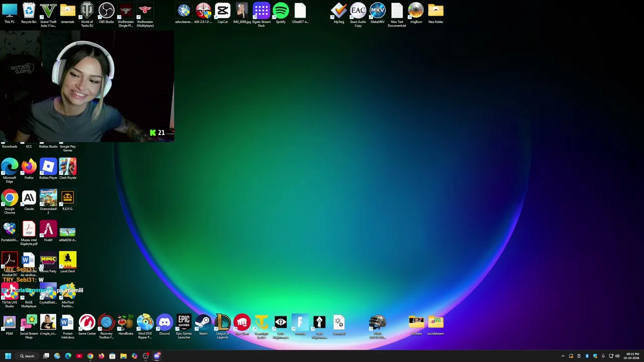Open the Recycle Bin

point(29,13)
